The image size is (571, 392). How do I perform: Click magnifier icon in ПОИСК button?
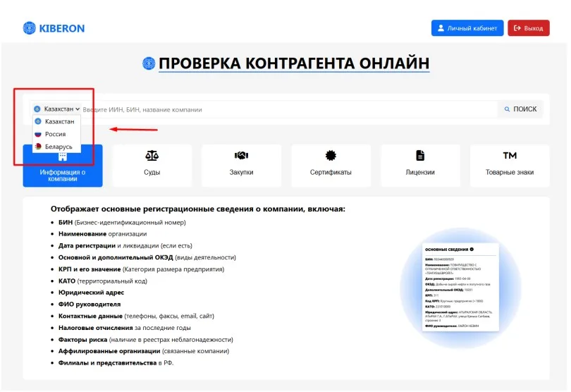507,109
